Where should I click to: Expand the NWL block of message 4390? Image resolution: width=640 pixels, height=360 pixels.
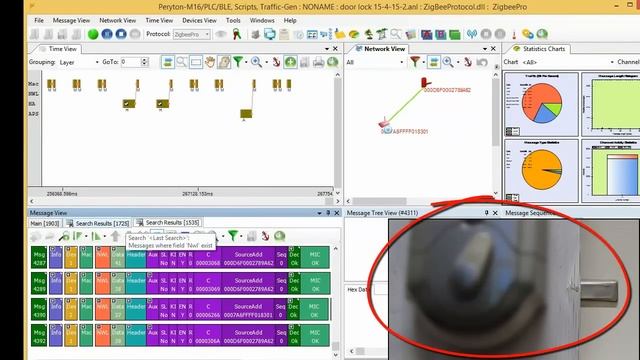point(102,309)
